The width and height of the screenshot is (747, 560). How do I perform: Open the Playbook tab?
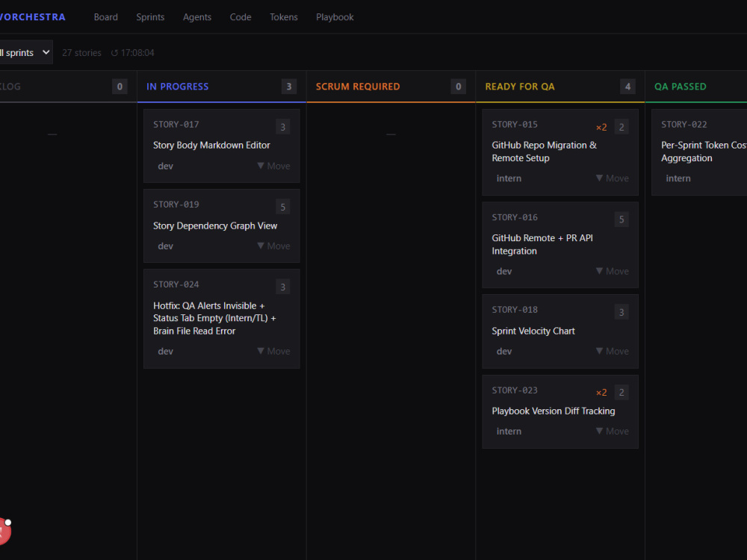335,17
